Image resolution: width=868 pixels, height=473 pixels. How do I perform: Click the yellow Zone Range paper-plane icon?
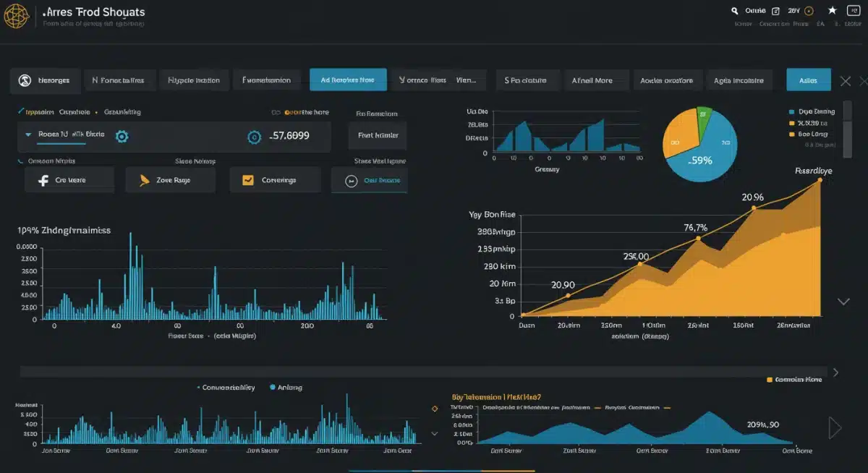click(x=143, y=179)
